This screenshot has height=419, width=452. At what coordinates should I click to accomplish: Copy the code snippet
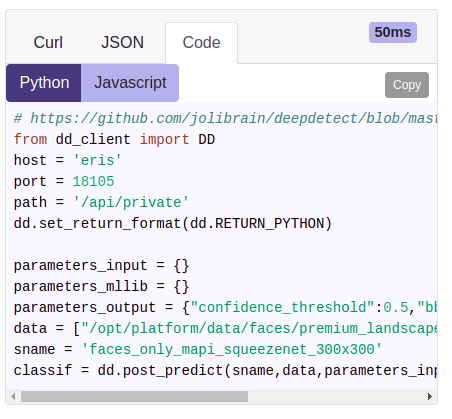coord(407,85)
